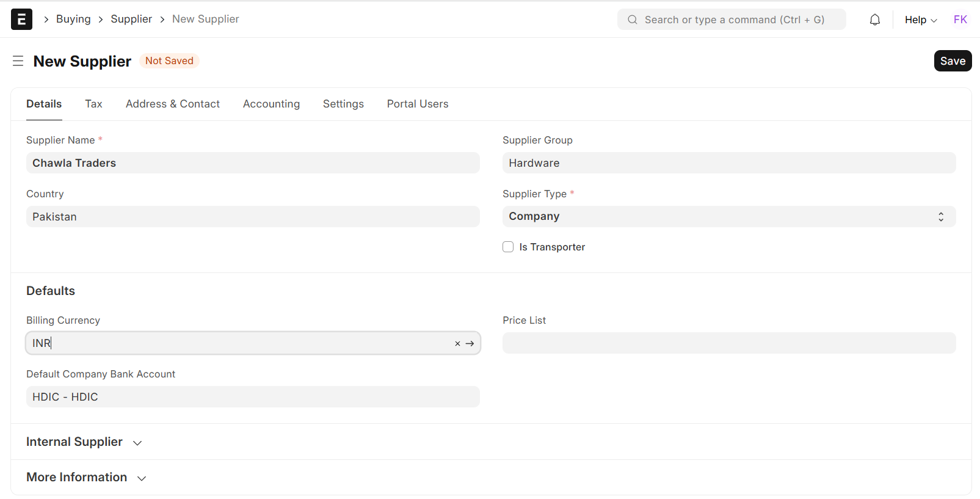This screenshot has height=499, width=980.
Task: Open the Help dropdown menu
Action: [x=920, y=20]
